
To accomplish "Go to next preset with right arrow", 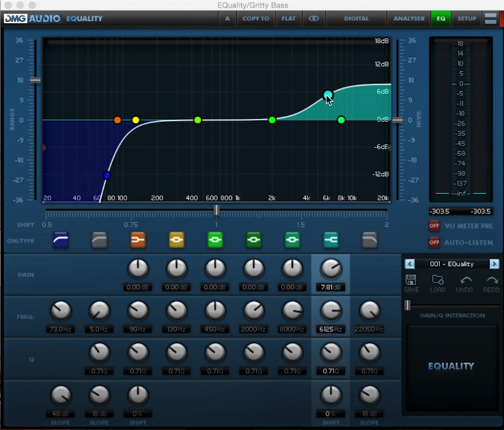I will (x=494, y=264).
